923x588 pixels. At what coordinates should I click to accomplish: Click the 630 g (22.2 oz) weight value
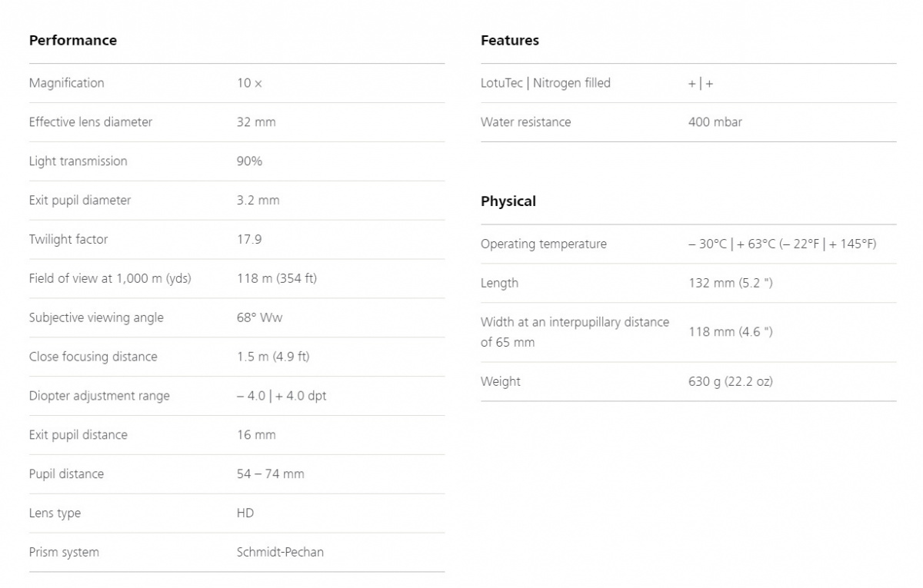(x=731, y=382)
